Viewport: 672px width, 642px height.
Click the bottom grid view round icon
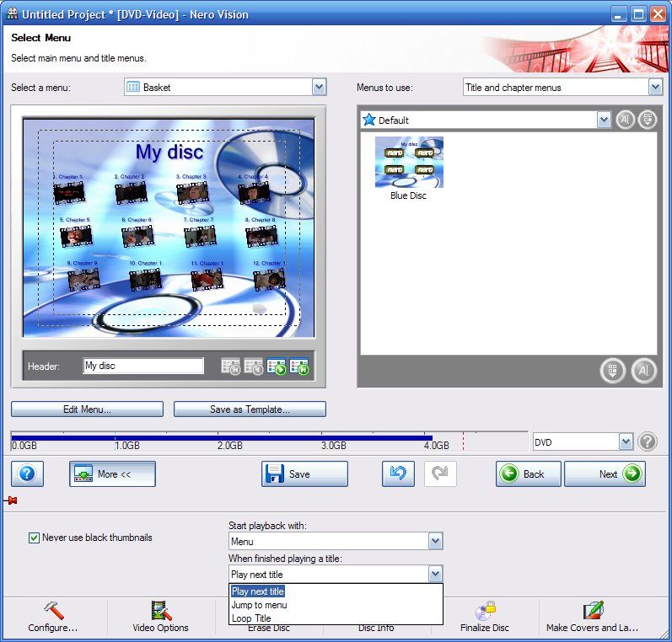[613, 371]
